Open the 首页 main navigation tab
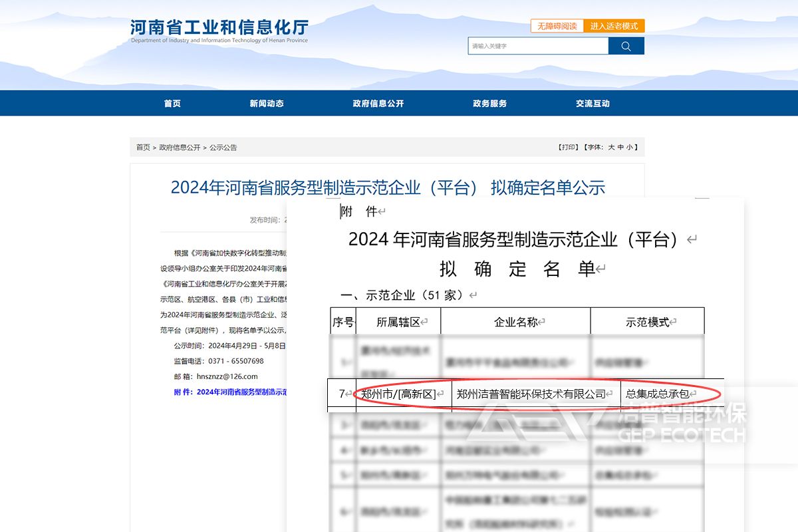The height and width of the screenshot is (532, 798). [172, 103]
